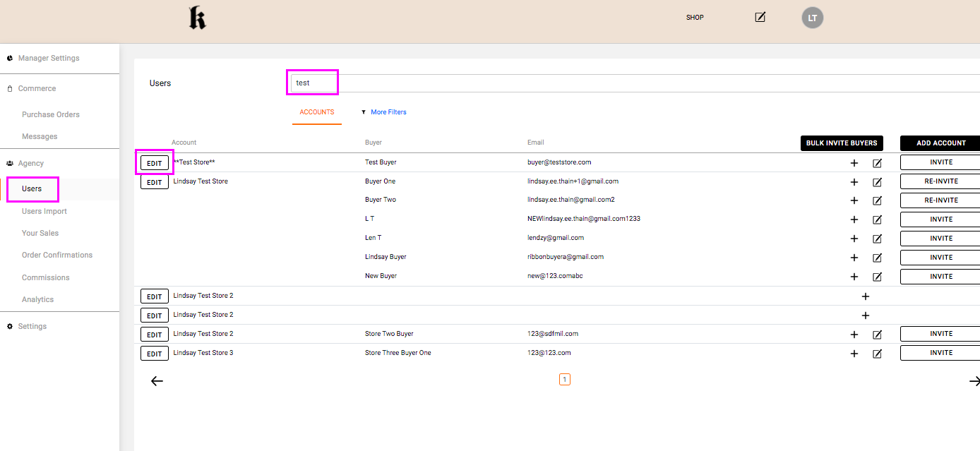
Task: Click edit pencil icon for Buyer One
Action: click(x=877, y=182)
